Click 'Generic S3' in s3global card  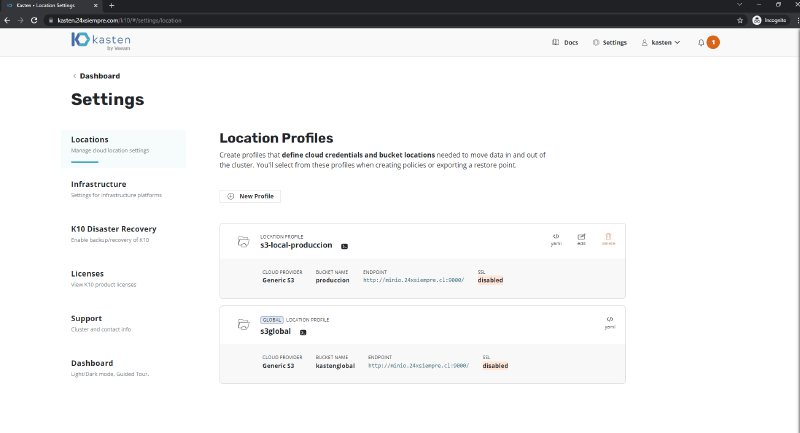[278, 366]
